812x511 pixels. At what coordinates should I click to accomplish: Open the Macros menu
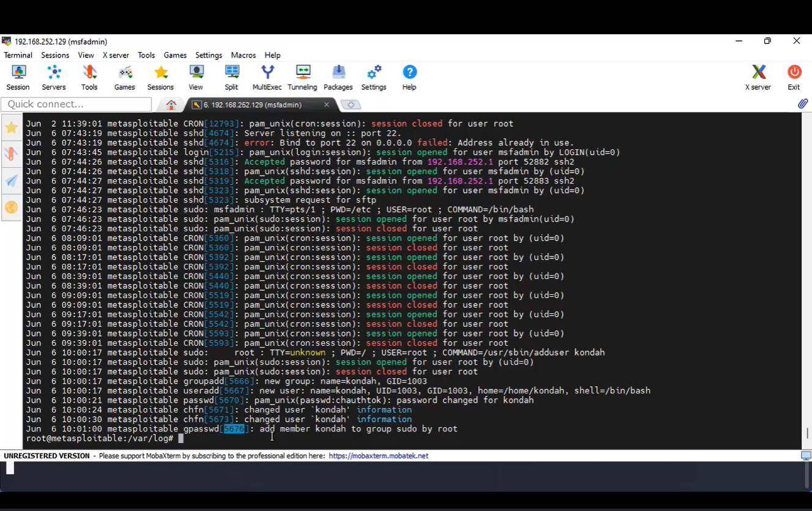(243, 55)
